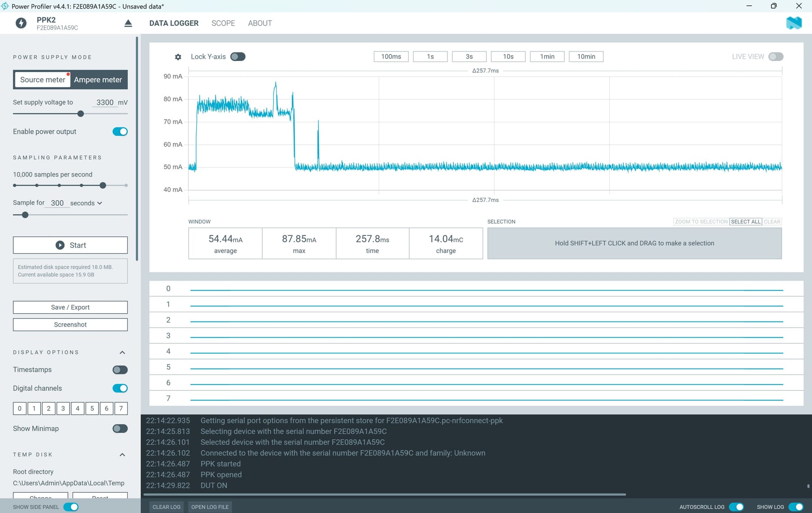This screenshot has width=812, height=513.
Task: Toggle LIVE VIEW switch
Action: coord(775,56)
